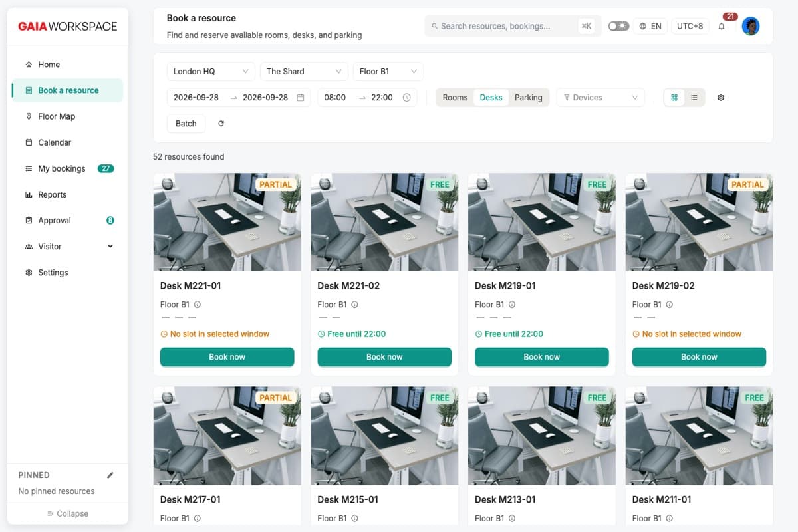This screenshot has width=798, height=532.
Task: Open time picker clock icon
Action: pyautogui.click(x=407, y=98)
